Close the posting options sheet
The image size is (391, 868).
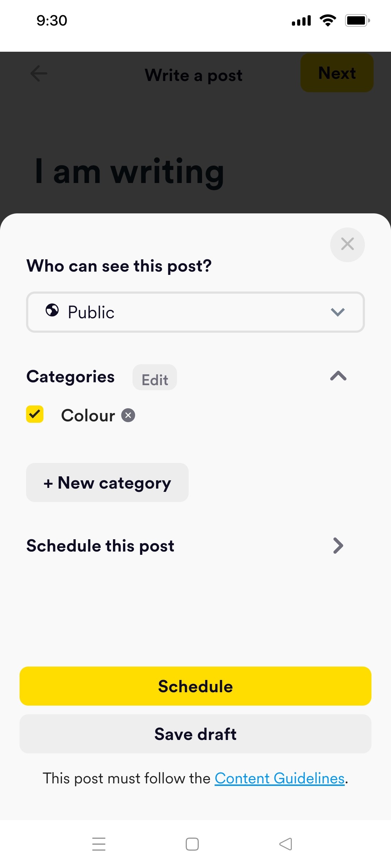[347, 244]
